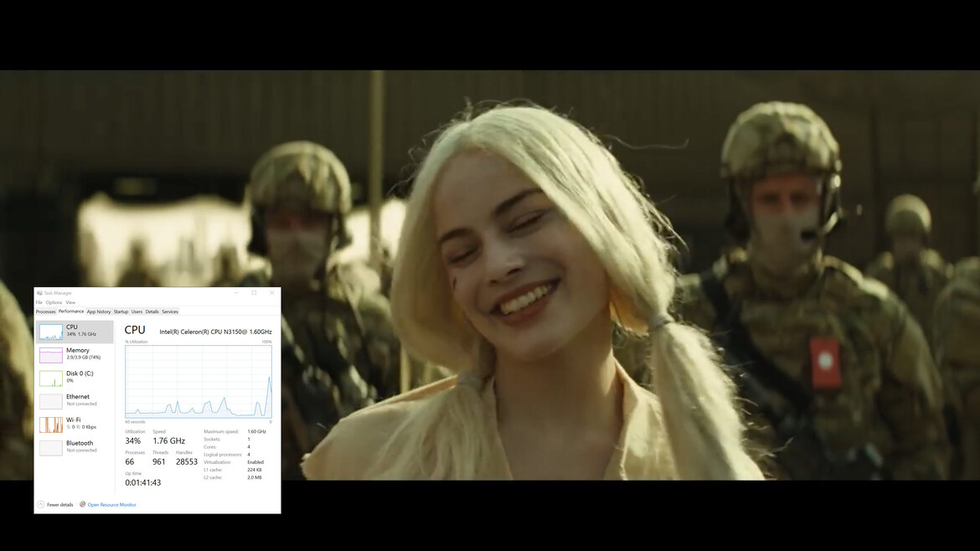Click the 'Sockets:' label
This screenshot has height=551, width=980.
pos(213,439)
